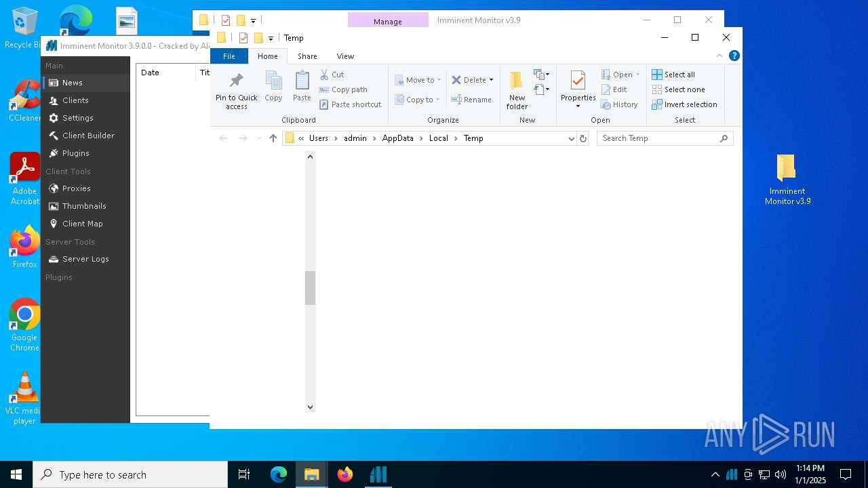Image resolution: width=868 pixels, height=488 pixels.
Task: Open Microsoft Edge from taskbar
Action: (279, 474)
